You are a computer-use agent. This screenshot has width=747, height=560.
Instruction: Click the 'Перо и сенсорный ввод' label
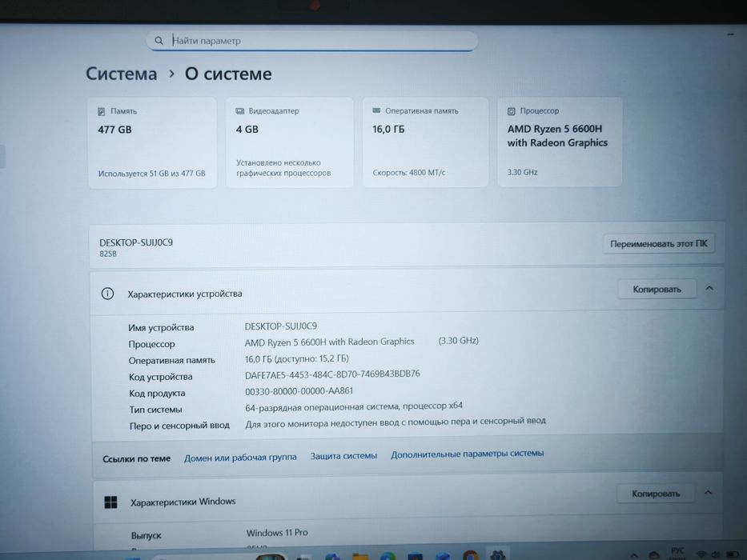click(179, 426)
